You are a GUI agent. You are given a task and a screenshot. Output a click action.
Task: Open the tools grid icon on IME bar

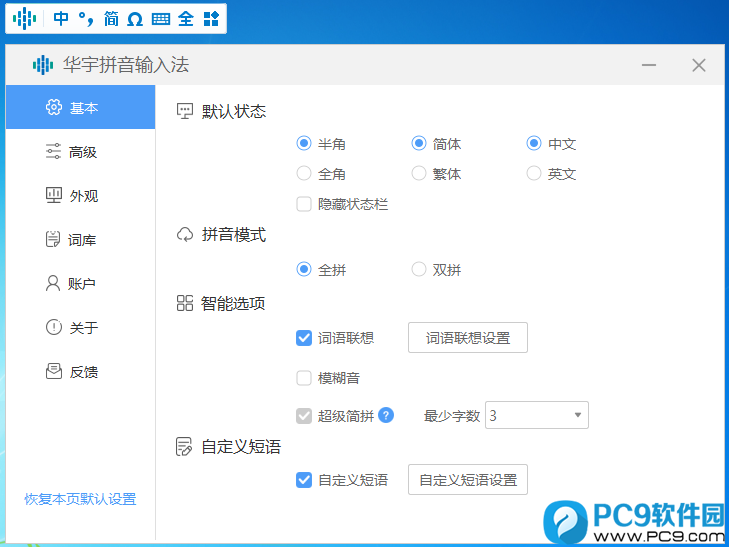coord(211,19)
